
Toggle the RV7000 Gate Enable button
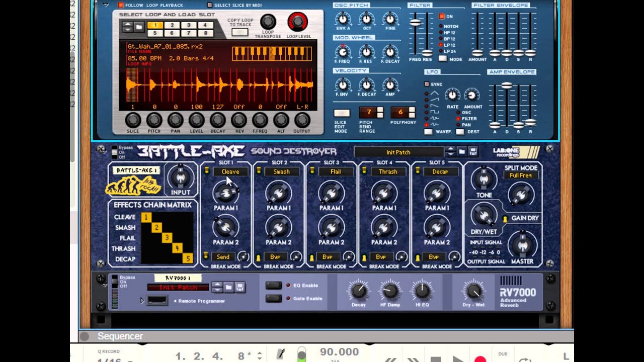click(273, 298)
